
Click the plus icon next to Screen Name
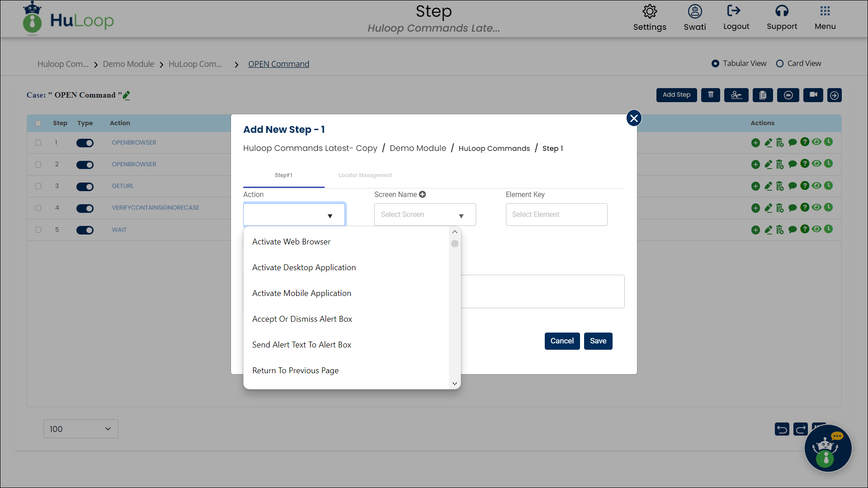(422, 194)
